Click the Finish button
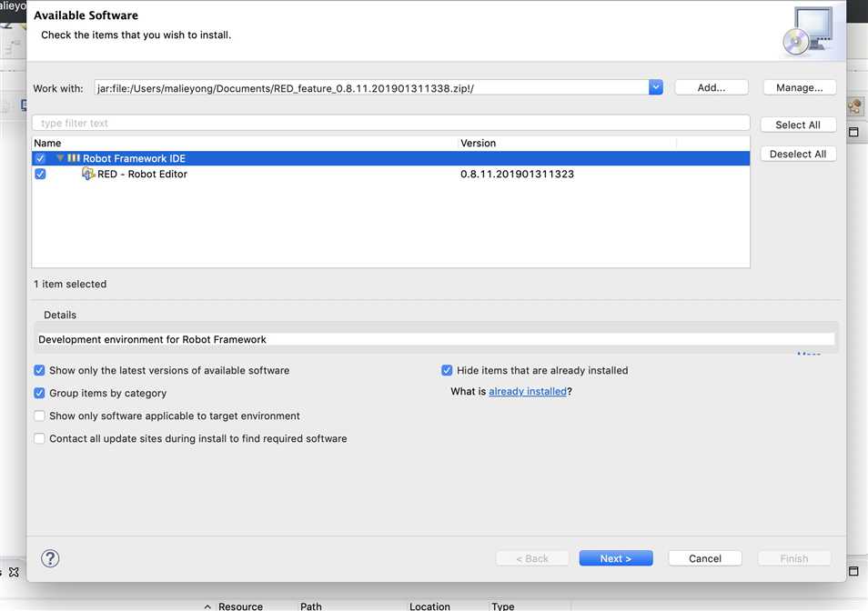 [x=793, y=558]
